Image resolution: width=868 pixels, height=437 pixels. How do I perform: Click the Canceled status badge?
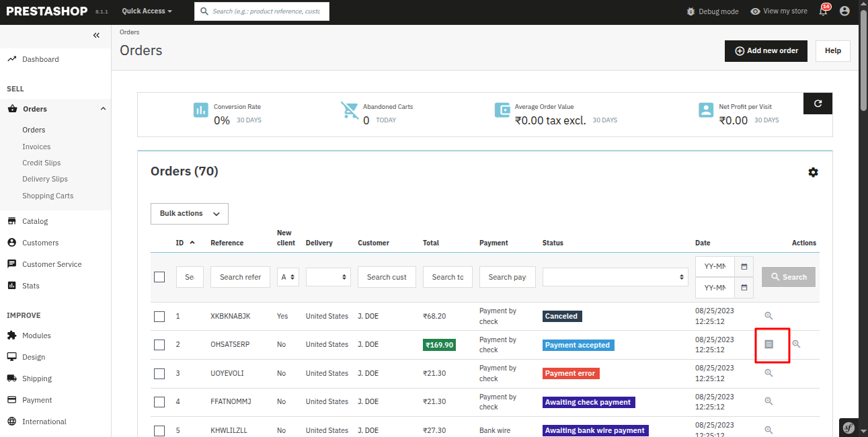(561, 316)
